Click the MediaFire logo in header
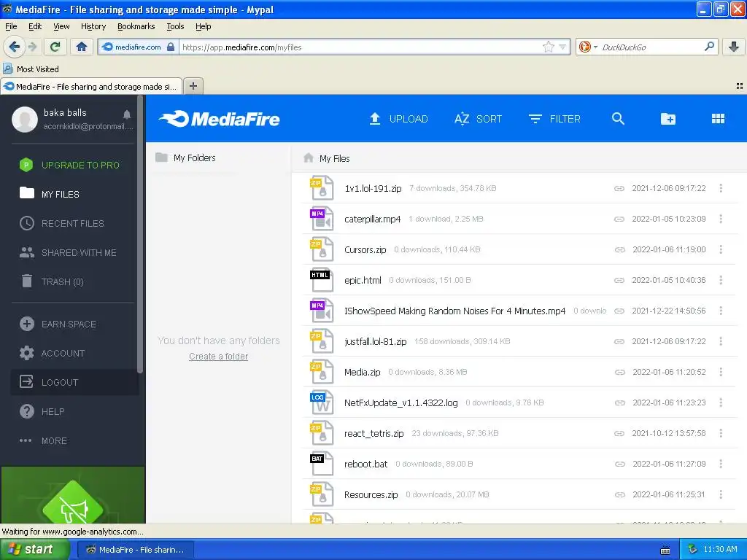747x560 pixels. pyautogui.click(x=219, y=119)
